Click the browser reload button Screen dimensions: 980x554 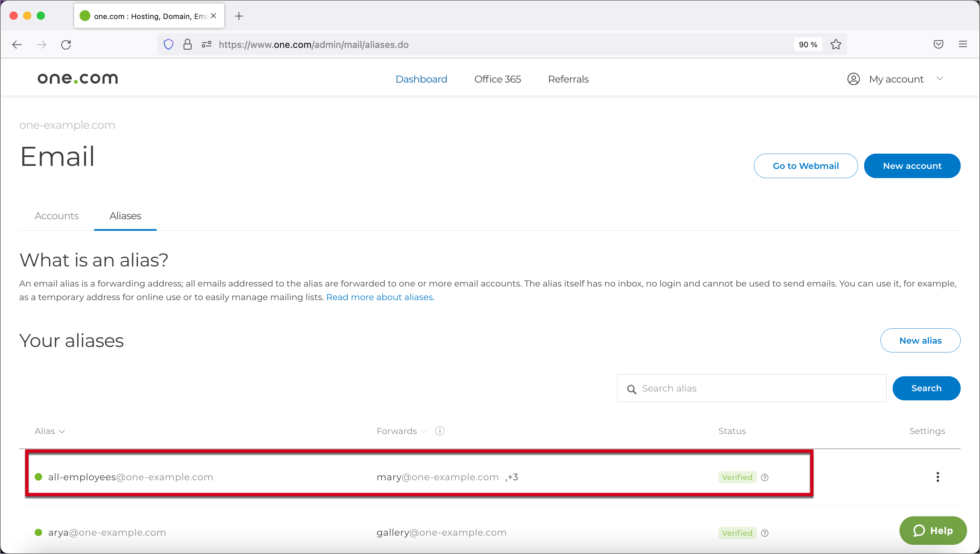66,45
